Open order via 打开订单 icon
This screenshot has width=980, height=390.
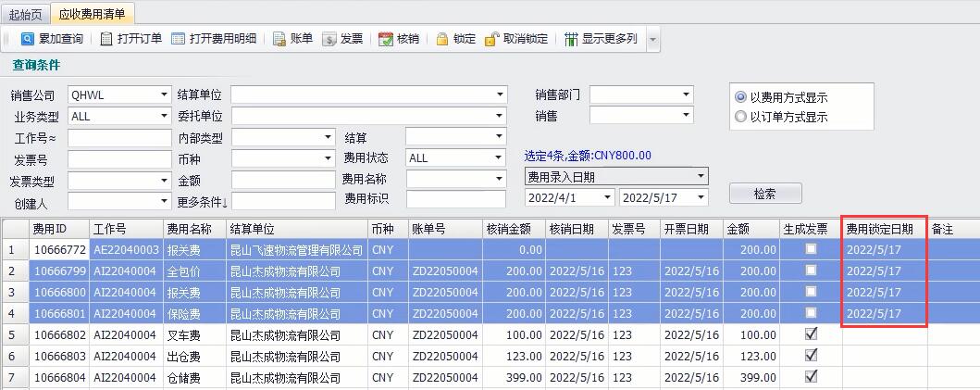coord(106,39)
